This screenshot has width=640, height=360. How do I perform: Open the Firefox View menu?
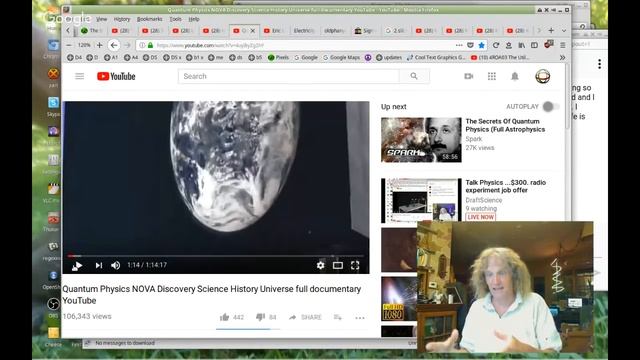click(102, 19)
